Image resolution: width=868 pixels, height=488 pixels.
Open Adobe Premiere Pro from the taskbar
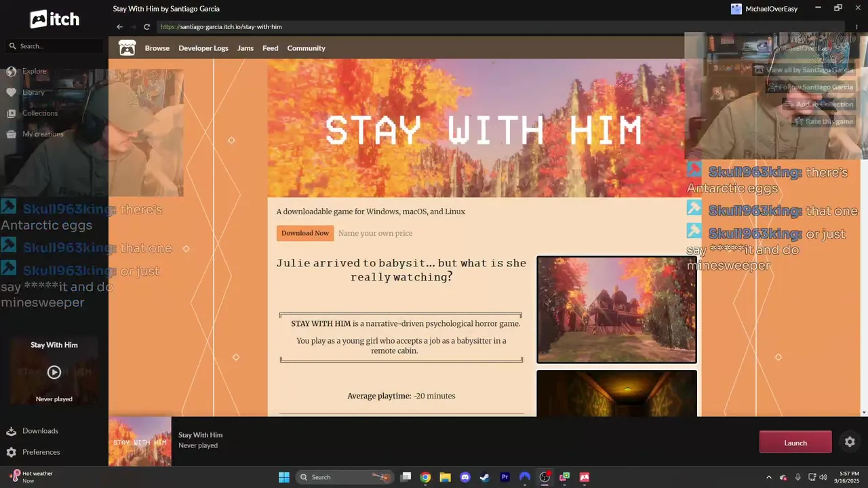505,477
